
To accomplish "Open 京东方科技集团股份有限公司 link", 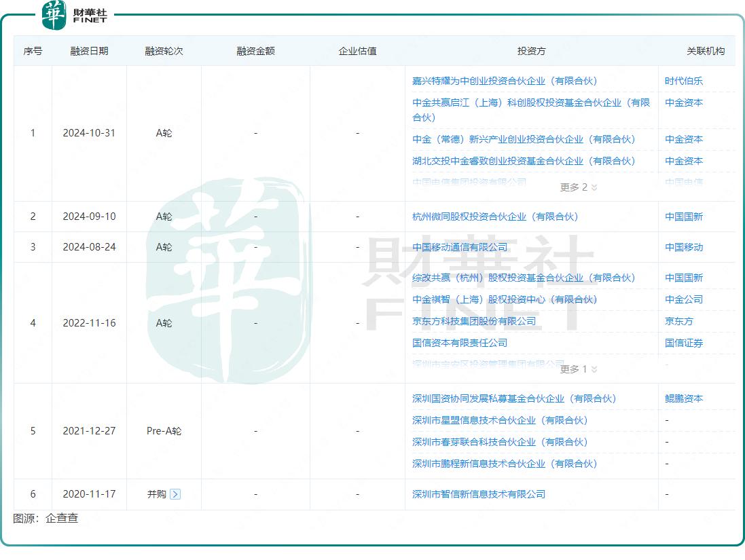I will pyautogui.click(x=474, y=321).
